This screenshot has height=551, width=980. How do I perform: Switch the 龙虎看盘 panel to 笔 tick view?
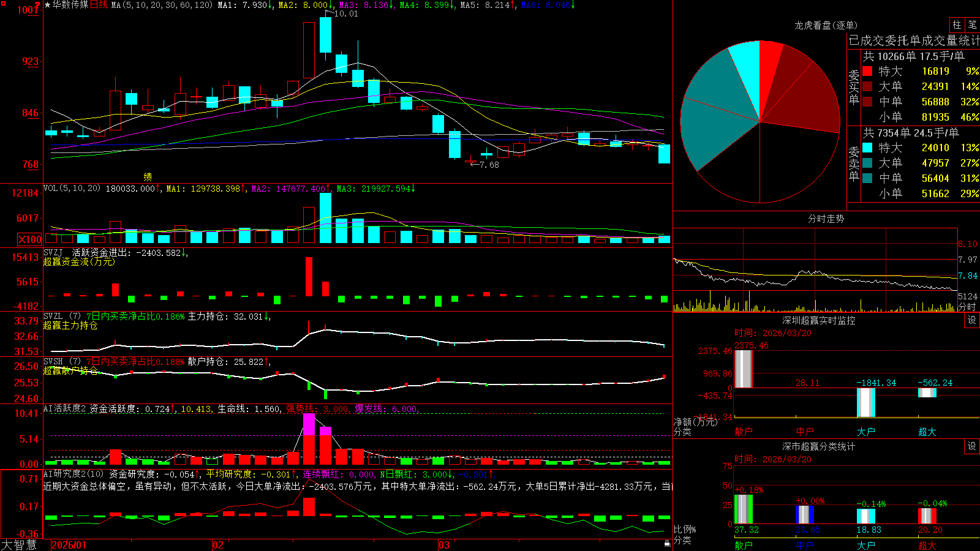click(972, 24)
